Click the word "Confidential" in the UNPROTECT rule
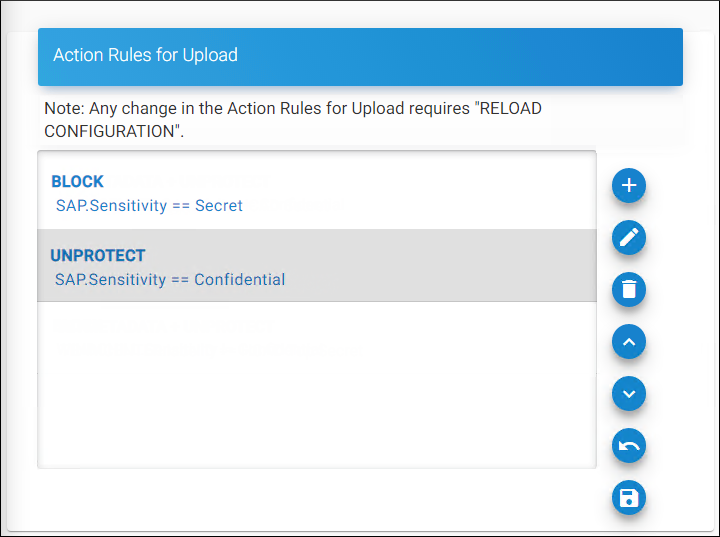The height and width of the screenshot is (537, 720). point(240,280)
